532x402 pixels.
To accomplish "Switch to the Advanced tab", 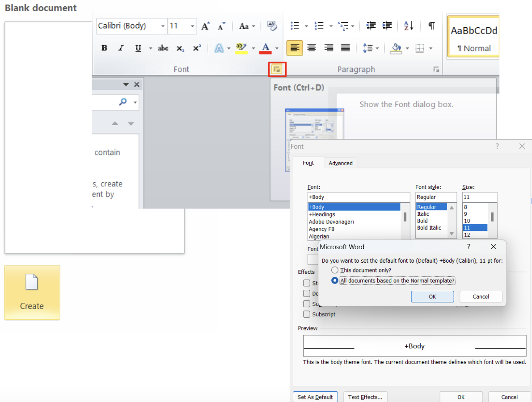I will (x=341, y=163).
